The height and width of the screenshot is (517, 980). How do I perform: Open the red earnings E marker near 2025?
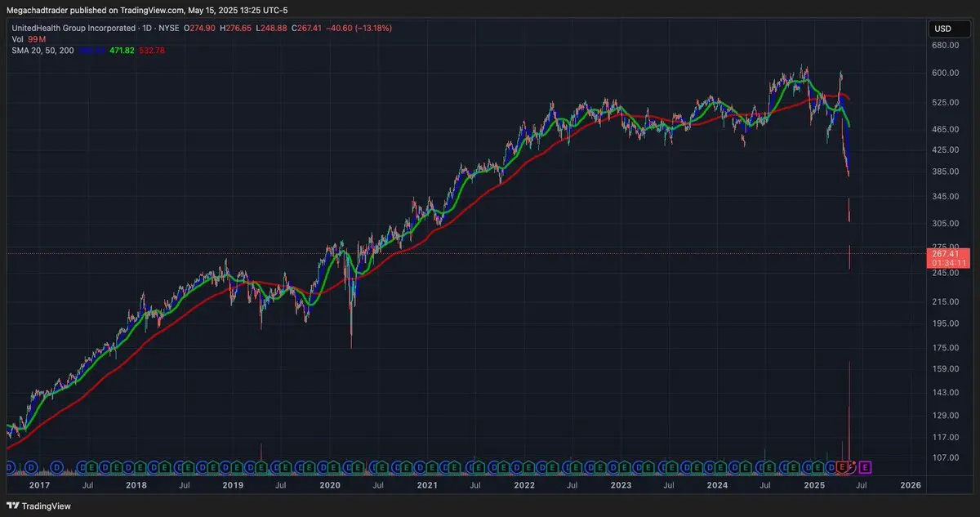(843, 467)
